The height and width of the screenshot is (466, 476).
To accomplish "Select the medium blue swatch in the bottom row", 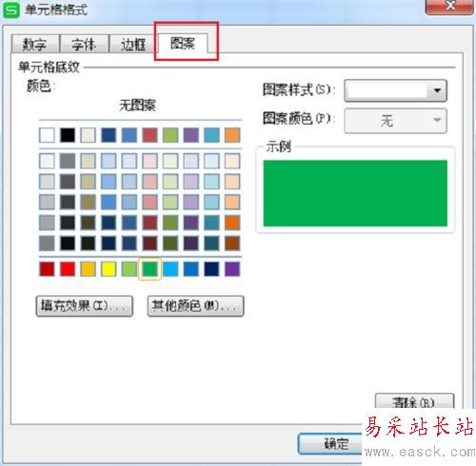I will (x=191, y=269).
